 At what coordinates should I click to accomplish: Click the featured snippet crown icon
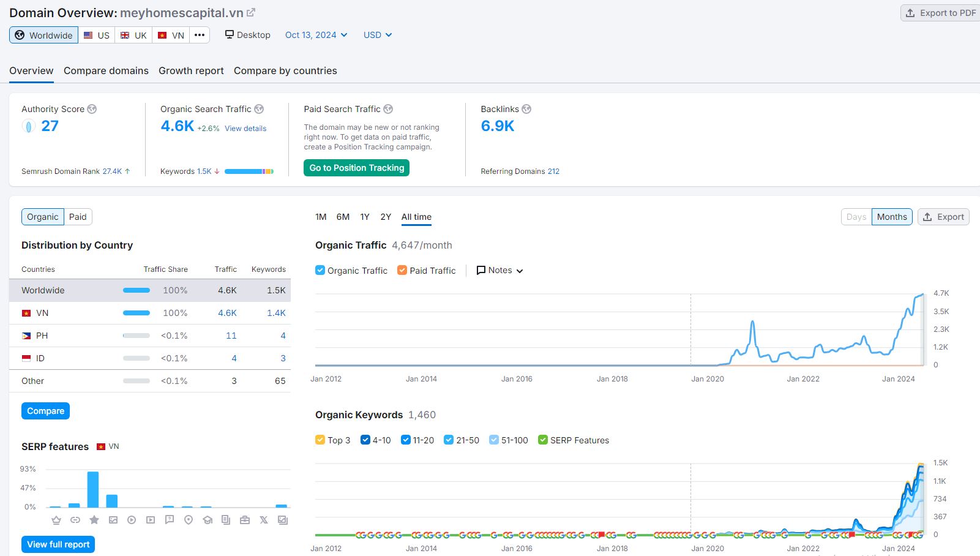56,520
